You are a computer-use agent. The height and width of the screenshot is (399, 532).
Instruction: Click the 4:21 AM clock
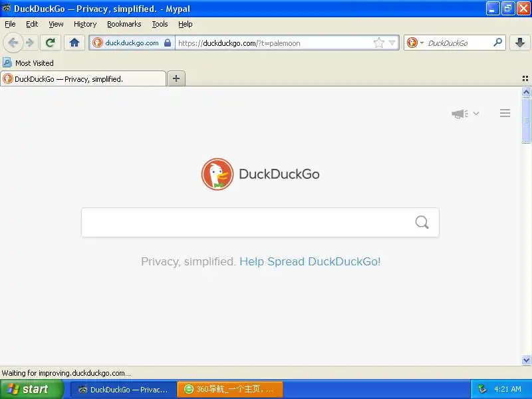(507, 389)
